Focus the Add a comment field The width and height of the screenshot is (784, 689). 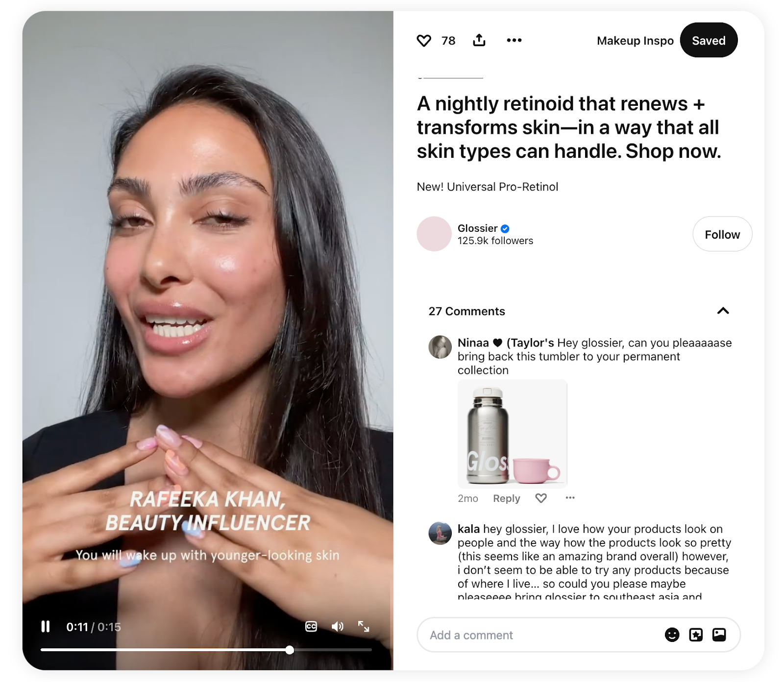539,635
